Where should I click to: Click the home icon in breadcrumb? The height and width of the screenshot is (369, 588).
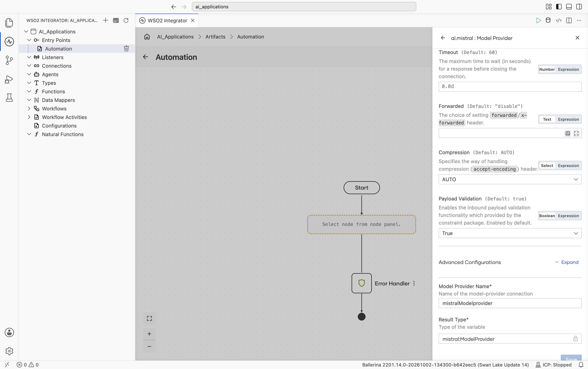pos(147,37)
